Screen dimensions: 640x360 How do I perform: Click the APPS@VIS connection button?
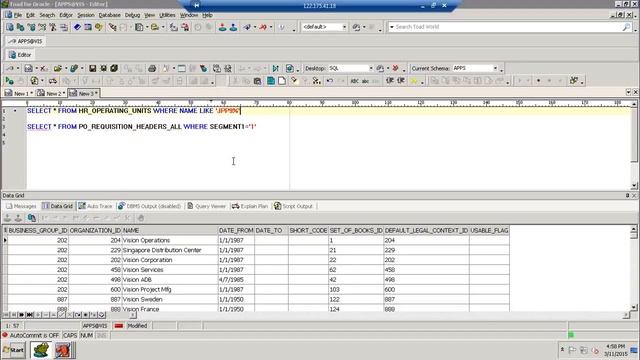pos(26,41)
